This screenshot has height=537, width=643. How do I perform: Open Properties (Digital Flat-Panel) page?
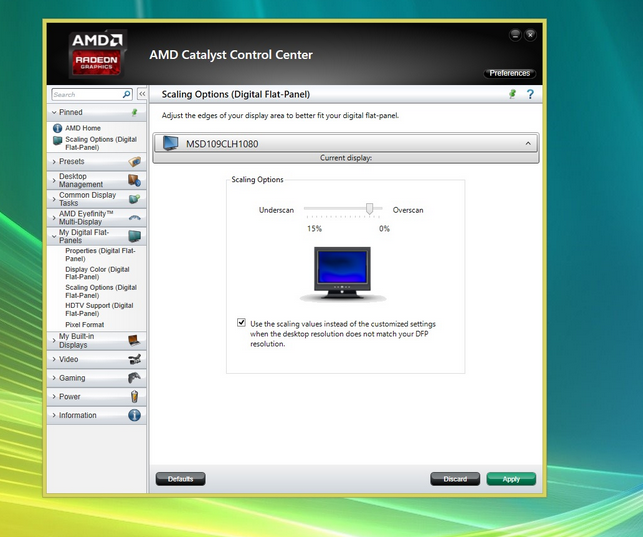pos(100,255)
